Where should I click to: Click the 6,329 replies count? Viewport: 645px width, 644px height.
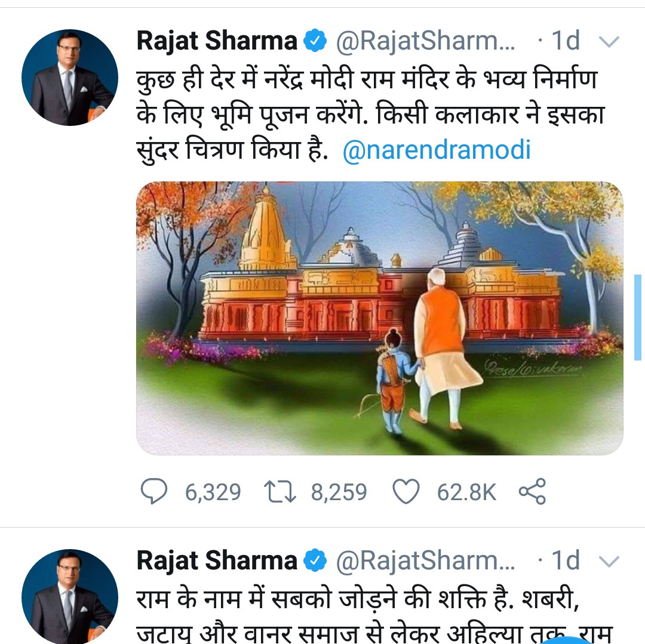(x=213, y=492)
